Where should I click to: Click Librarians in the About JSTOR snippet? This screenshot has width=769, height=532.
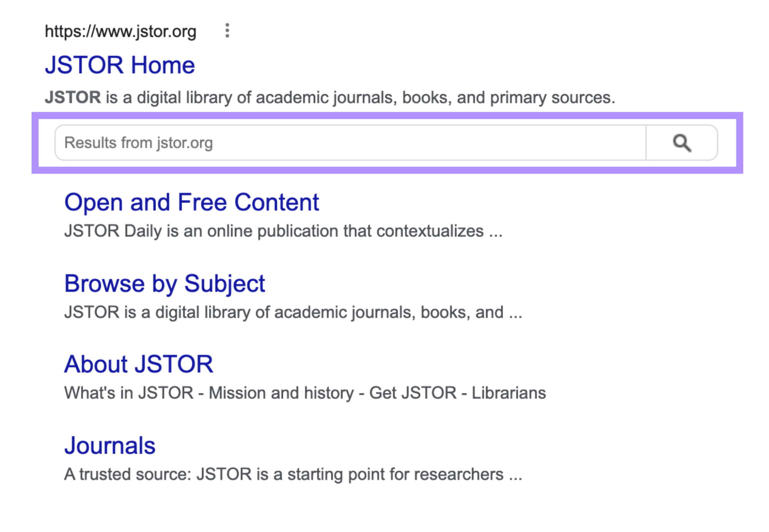[x=510, y=393]
